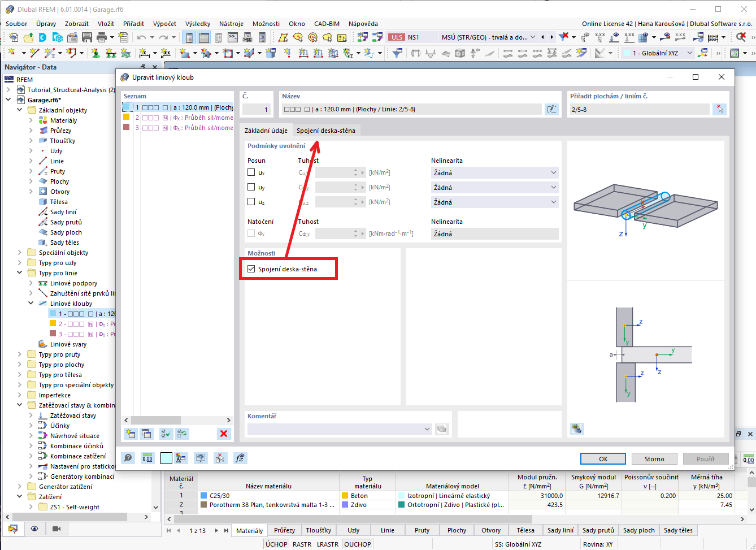Open the dialog help icon
Viewport: 756px width, 550px height.
[128, 458]
